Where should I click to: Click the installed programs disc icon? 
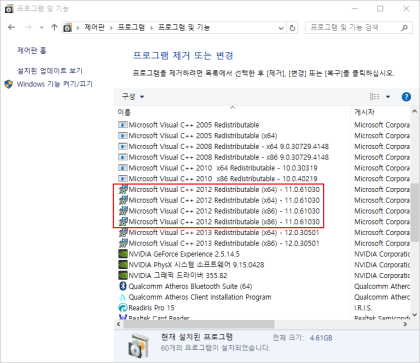pos(139,345)
